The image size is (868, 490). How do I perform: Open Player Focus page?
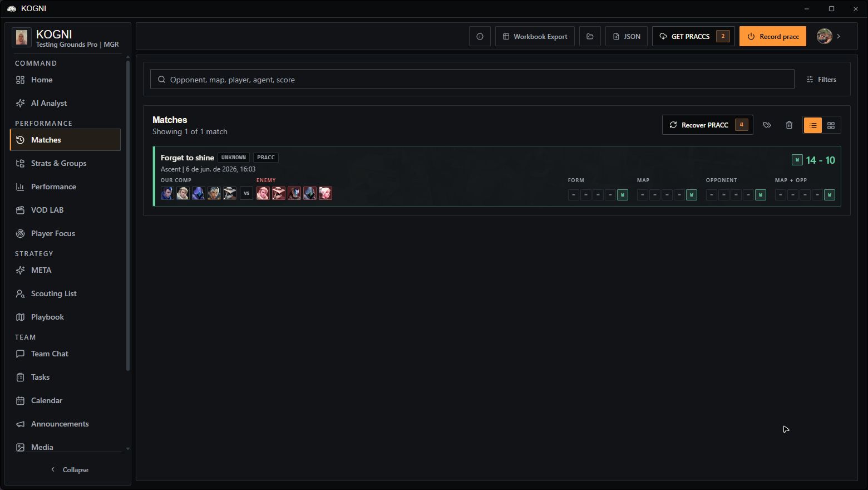[x=65, y=233]
